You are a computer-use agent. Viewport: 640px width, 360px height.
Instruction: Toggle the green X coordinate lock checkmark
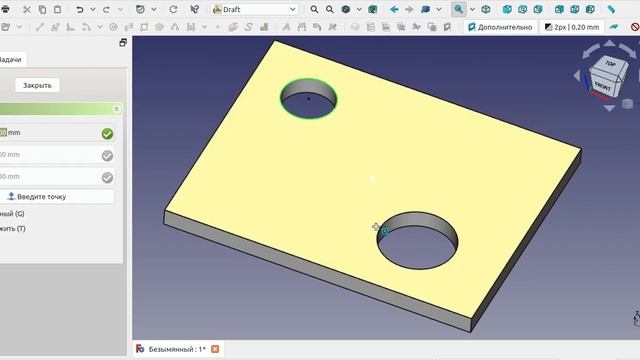pos(107,133)
